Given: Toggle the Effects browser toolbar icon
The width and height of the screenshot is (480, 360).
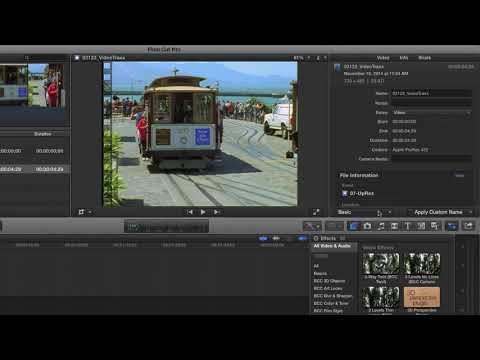Looking at the screenshot, I should pos(354,226).
